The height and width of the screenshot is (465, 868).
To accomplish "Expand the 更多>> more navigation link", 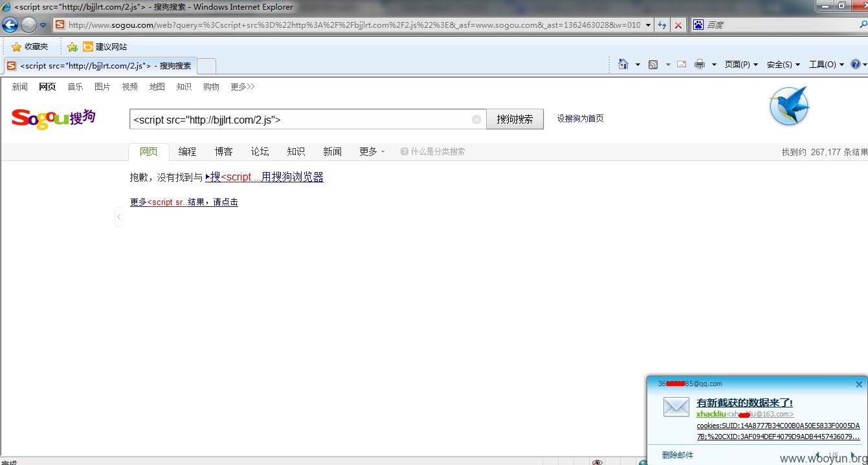I will pos(243,87).
